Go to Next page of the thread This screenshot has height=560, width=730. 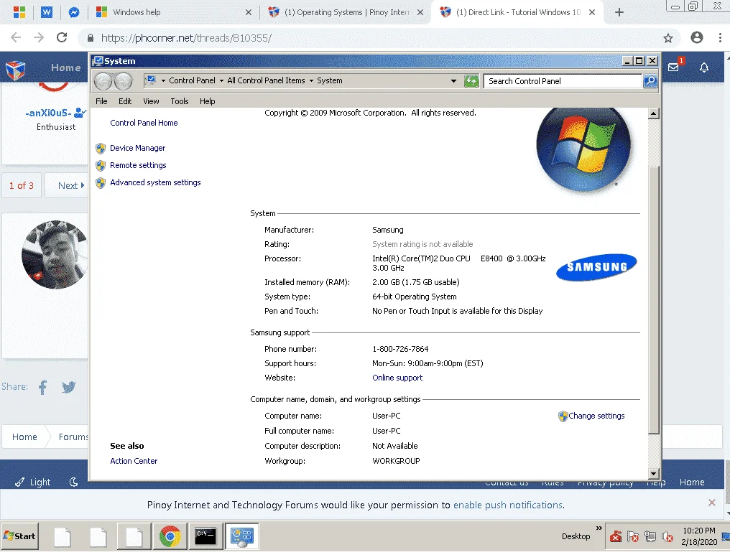[x=71, y=185]
